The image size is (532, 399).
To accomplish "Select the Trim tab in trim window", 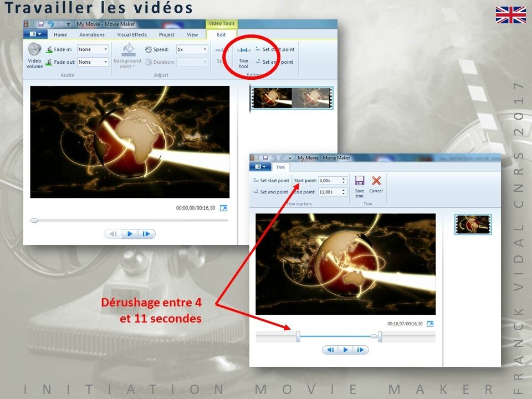I will (x=280, y=167).
